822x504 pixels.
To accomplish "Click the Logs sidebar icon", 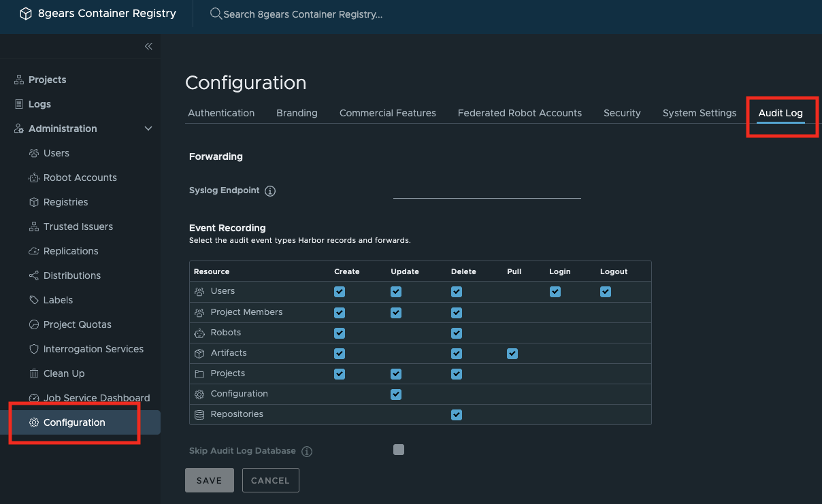I will point(19,104).
